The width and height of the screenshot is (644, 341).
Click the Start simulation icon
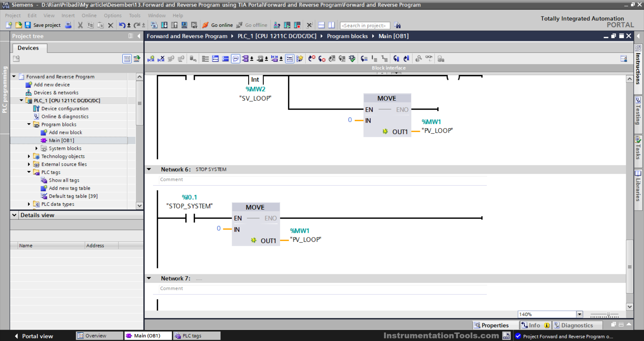pyautogui.click(x=184, y=25)
